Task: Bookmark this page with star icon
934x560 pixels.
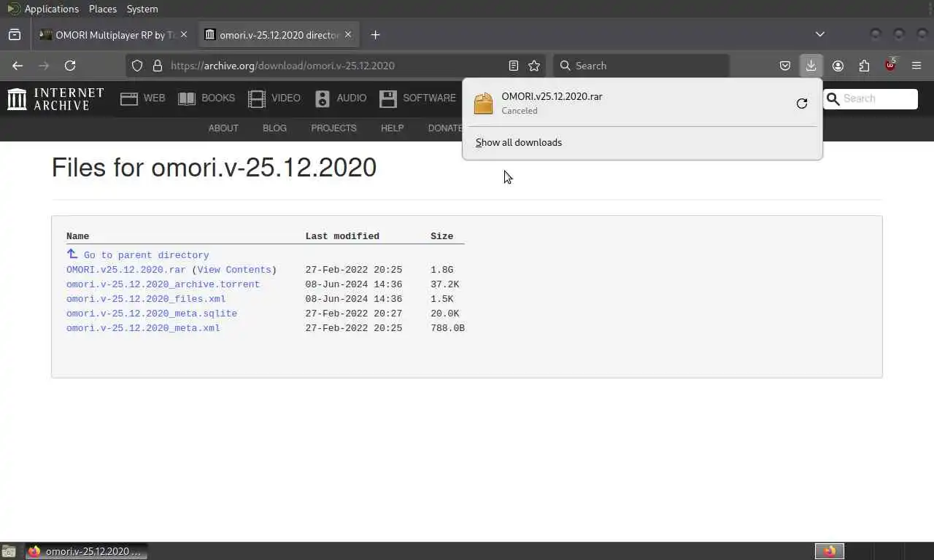Action: (534, 66)
